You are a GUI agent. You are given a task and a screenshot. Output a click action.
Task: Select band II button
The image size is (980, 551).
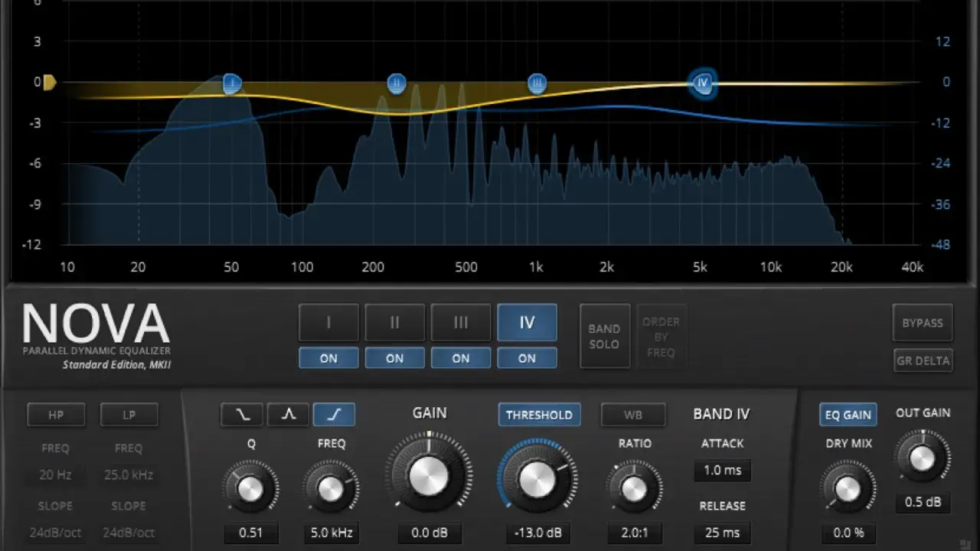point(394,322)
